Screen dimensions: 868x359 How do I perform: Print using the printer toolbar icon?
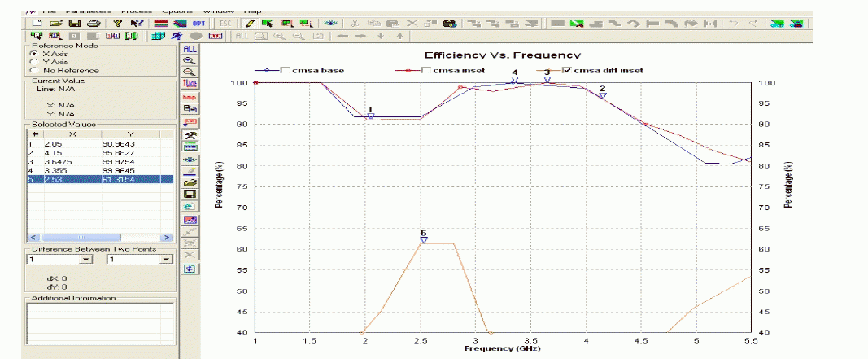click(x=94, y=24)
